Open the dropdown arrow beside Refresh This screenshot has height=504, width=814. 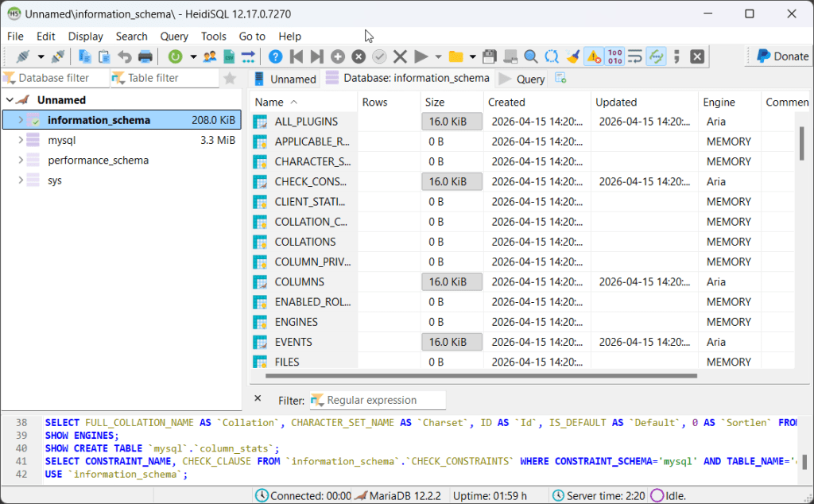(x=192, y=56)
